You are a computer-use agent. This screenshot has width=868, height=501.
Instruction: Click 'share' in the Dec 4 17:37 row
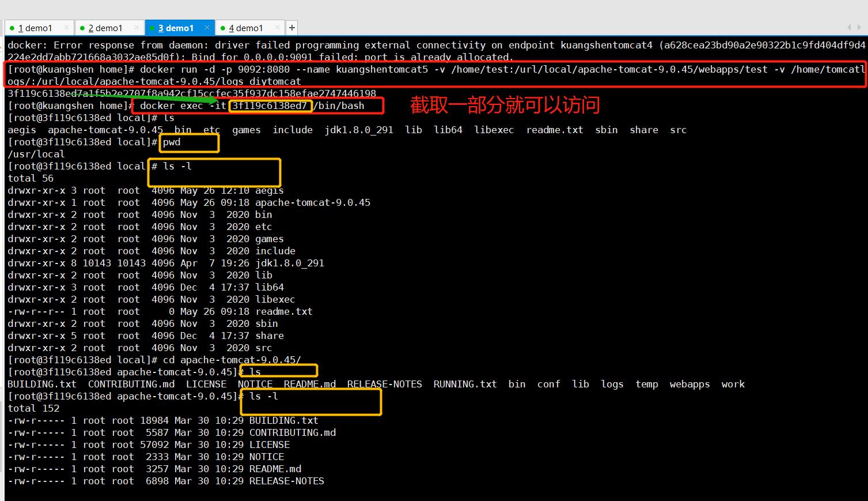[x=270, y=336]
